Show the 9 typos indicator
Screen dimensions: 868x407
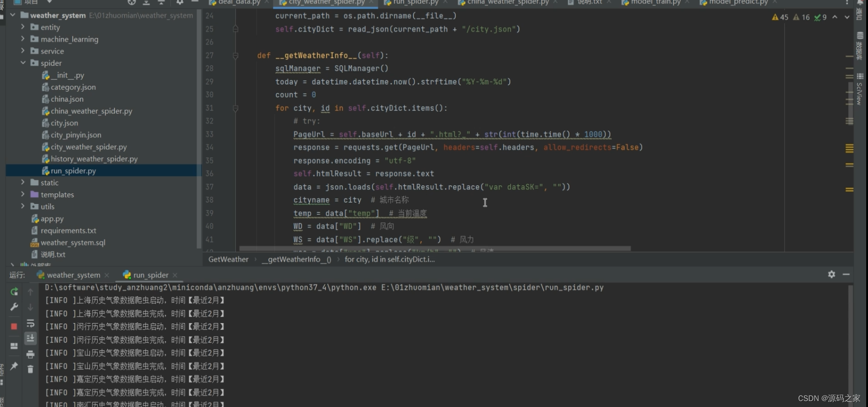(821, 17)
